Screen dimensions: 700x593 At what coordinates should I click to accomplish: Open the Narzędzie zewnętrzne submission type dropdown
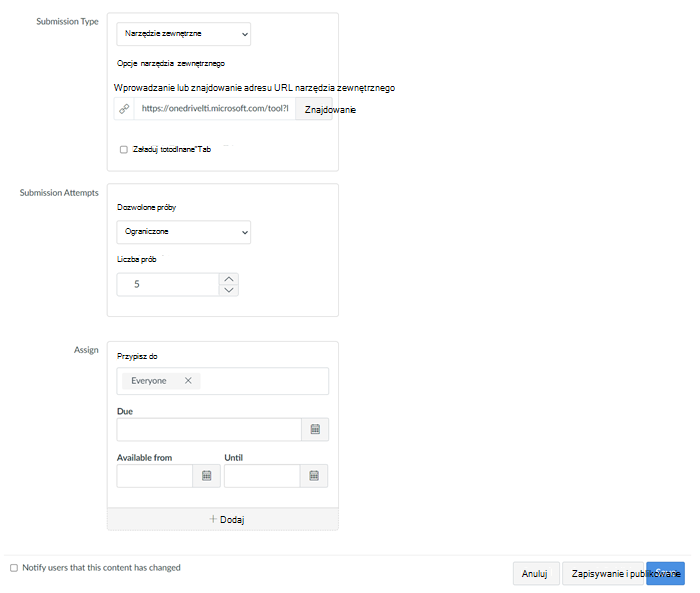[x=183, y=34]
